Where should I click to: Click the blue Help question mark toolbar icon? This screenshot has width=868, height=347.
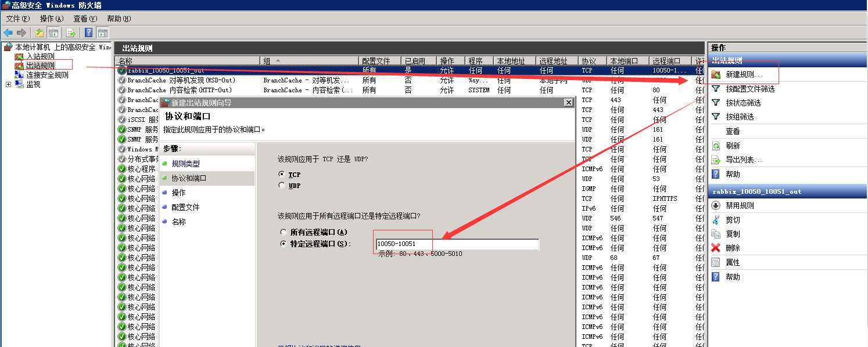(89, 32)
